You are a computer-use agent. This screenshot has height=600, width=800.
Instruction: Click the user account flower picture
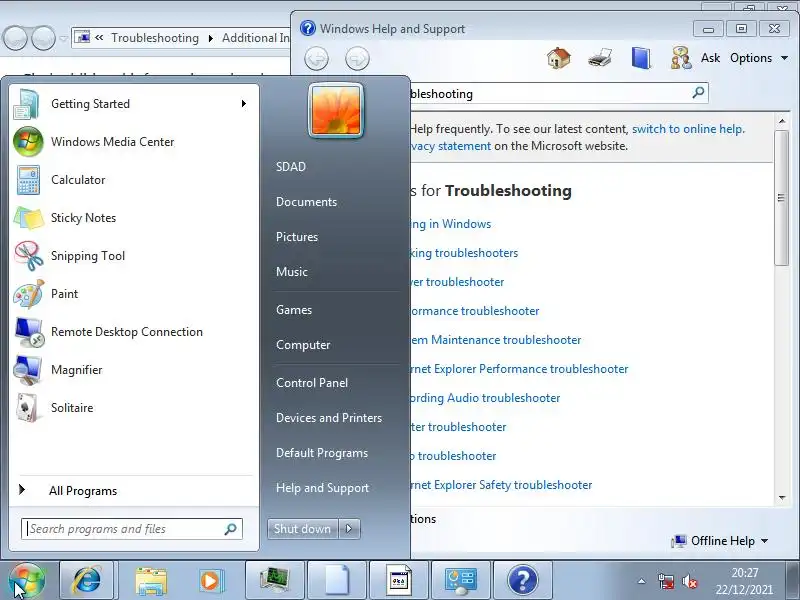point(336,110)
